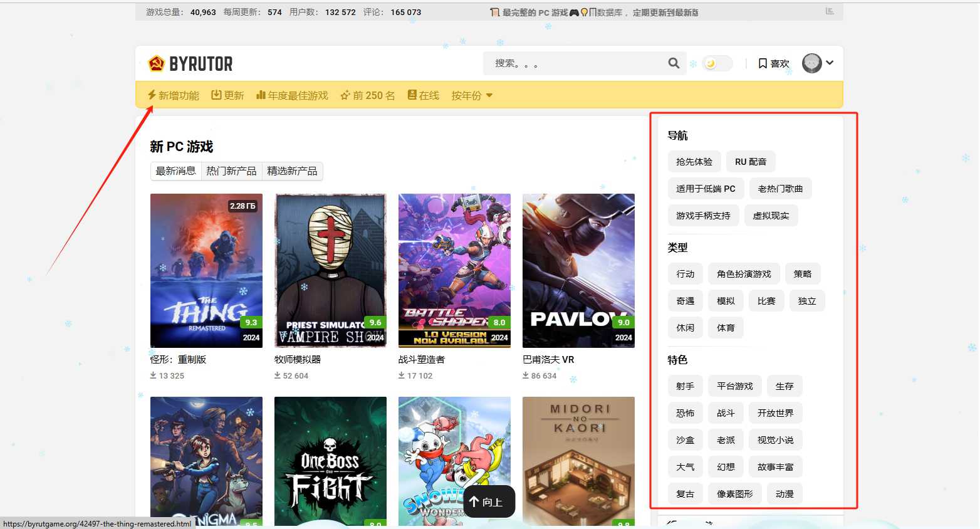The width and height of the screenshot is (980, 529).
Task: Pick the 恐怖 feature tag
Action: point(685,413)
